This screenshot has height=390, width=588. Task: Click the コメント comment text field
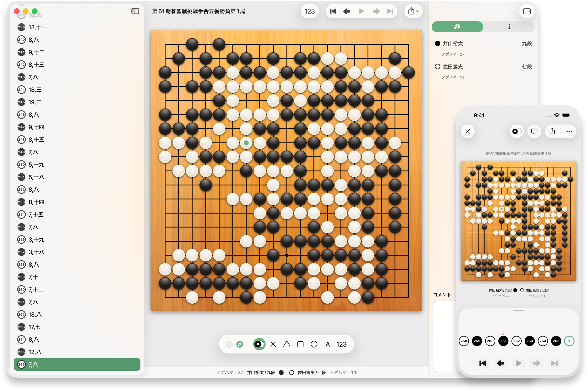point(445,336)
